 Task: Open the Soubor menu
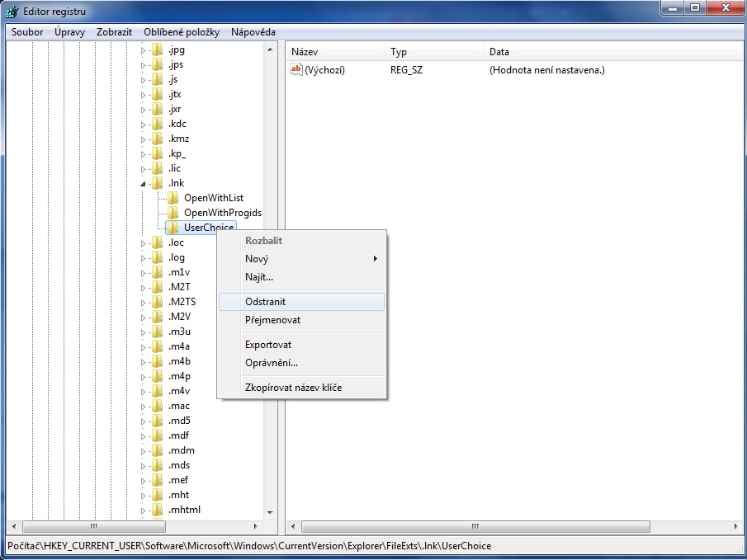click(x=27, y=32)
